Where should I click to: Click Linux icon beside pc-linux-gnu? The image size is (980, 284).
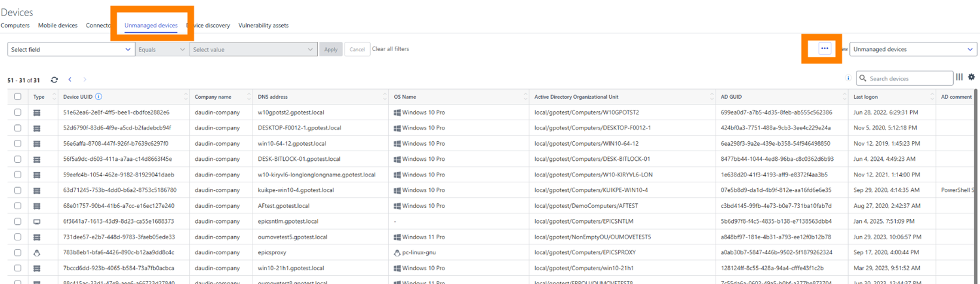(x=397, y=252)
